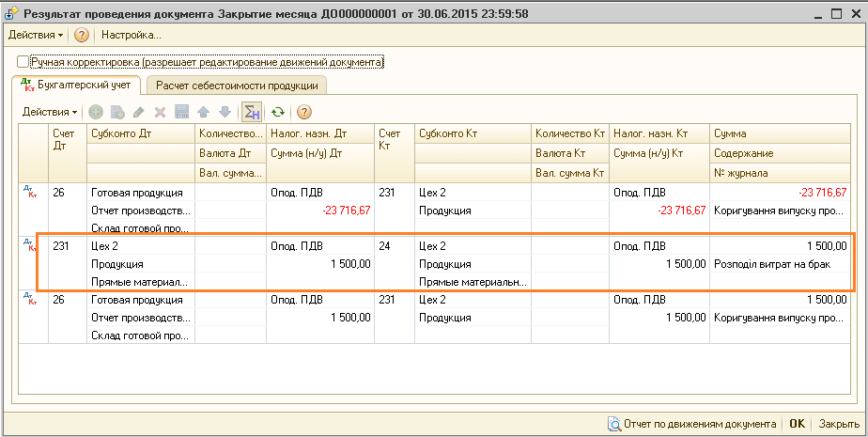868x437 pixels.
Task: Open Help icon in top command bar
Action: [x=82, y=36]
